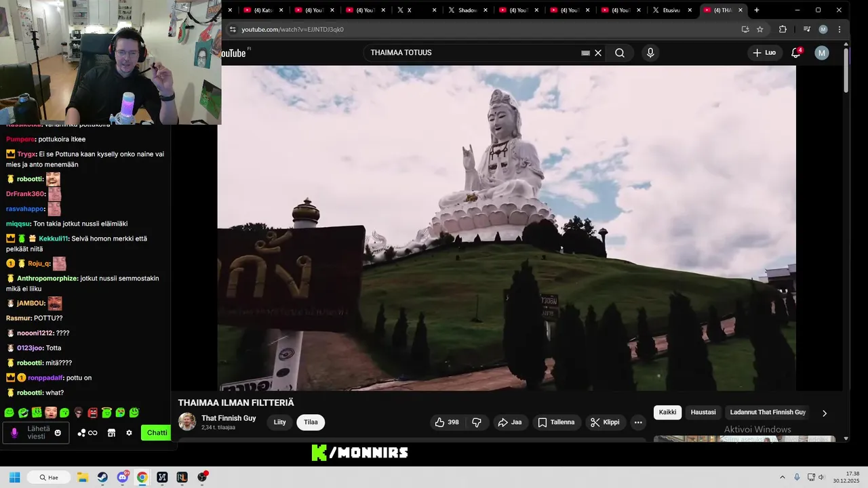
Task: Start a voice search with the microphone
Action: click(x=650, y=53)
